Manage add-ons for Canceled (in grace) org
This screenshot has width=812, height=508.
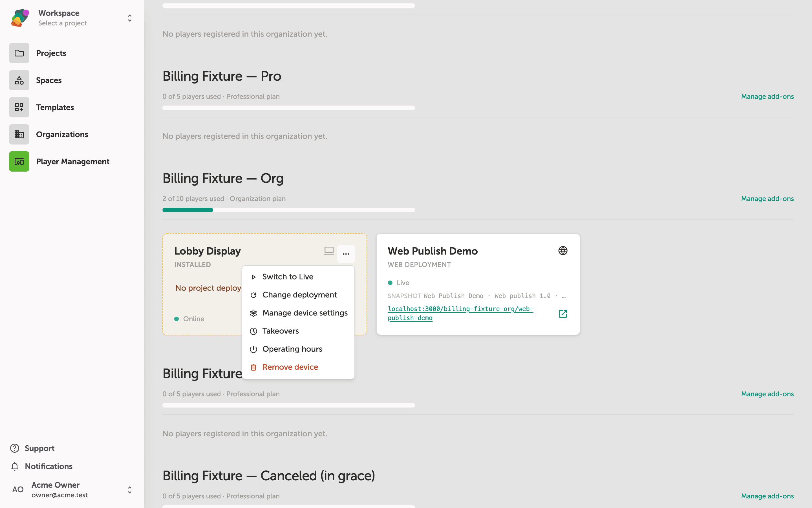point(767,496)
